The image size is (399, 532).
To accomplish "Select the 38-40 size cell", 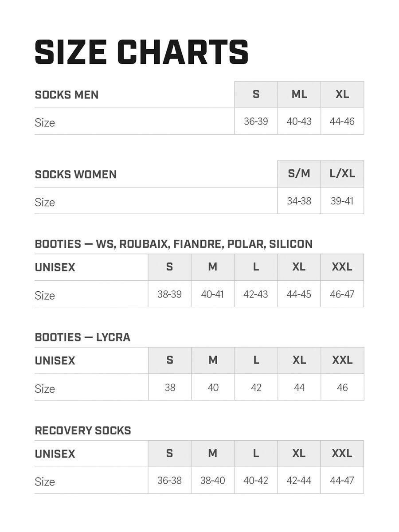I will [x=213, y=481].
